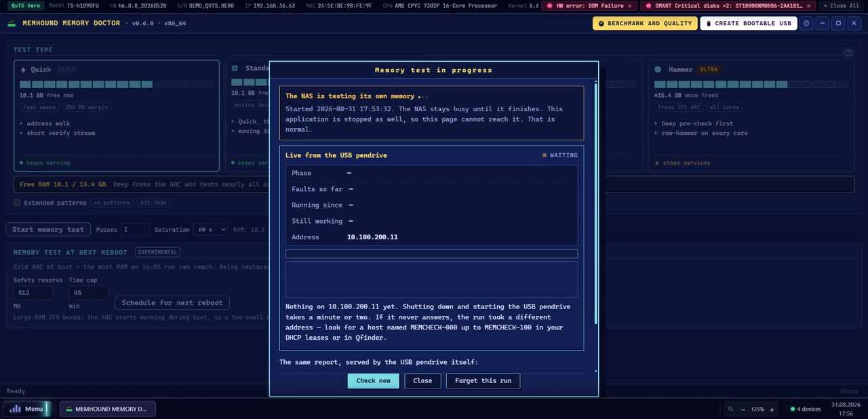The height and width of the screenshot is (419, 868).
Task: Click Forget this run button
Action: (x=484, y=380)
